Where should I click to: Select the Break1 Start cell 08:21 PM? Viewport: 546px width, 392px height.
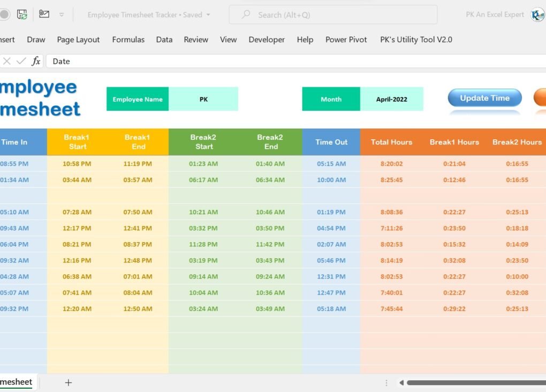[x=77, y=244]
